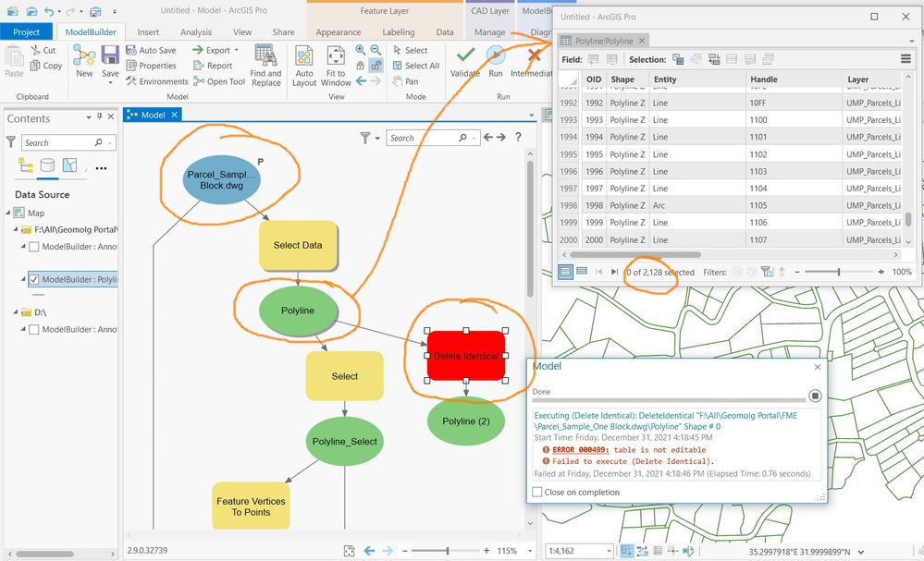Open the Contents pane options dropdown arrow
This screenshot has width=924, height=561.
click(x=89, y=117)
